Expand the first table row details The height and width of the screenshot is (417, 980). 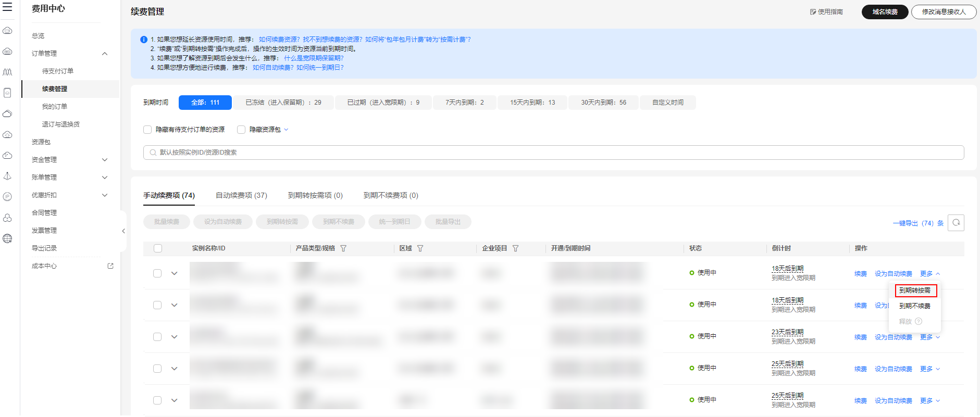point(175,273)
